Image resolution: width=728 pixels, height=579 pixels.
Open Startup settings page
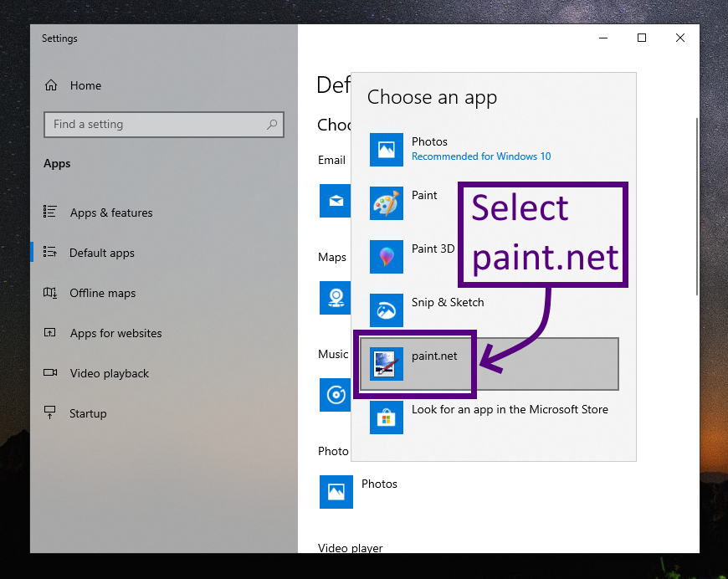(164, 413)
